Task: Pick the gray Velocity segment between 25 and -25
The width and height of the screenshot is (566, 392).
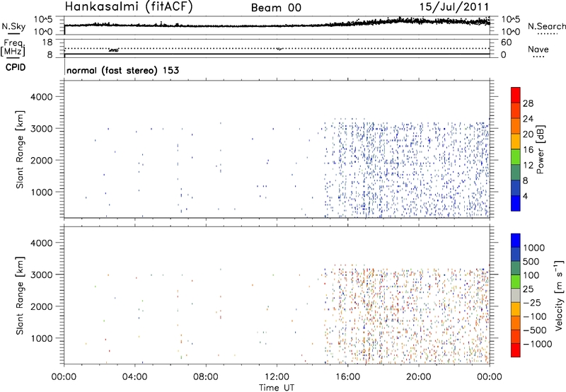Action: pos(516,295)
